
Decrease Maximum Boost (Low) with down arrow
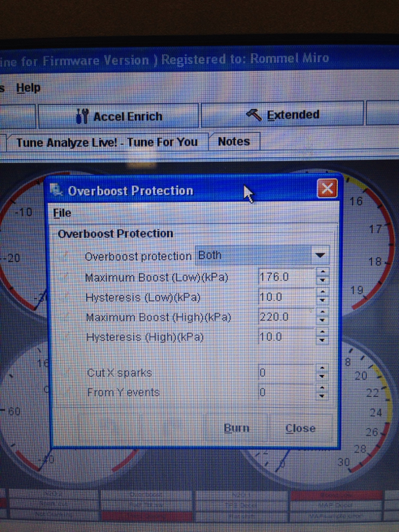[x=323, y=281]
